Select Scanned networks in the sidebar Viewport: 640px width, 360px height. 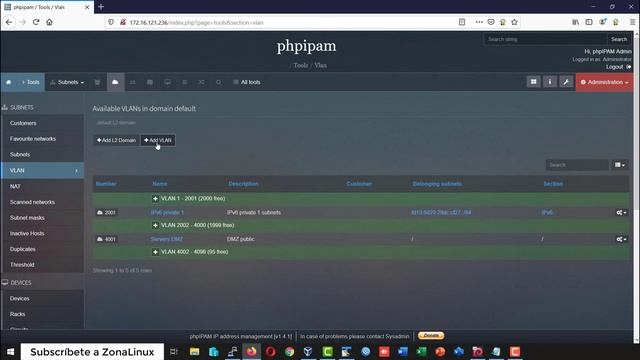pos(42,202)
